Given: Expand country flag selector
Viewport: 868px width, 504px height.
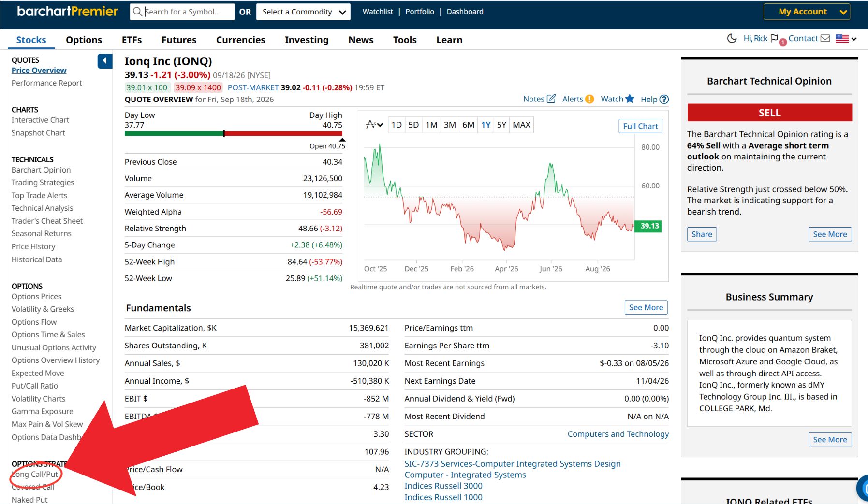Looking at the screenshot, I should pyautogui.click(x=846, y=39).
